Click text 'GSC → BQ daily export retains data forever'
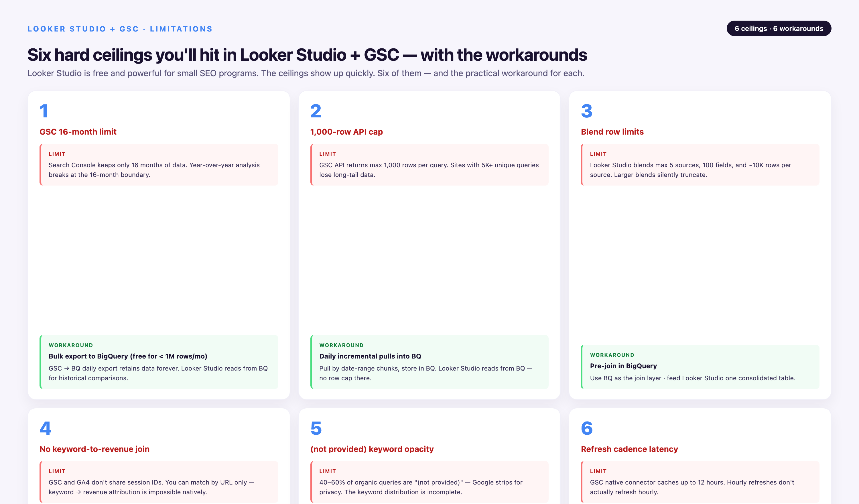859x504 pixels. [158, 373]
